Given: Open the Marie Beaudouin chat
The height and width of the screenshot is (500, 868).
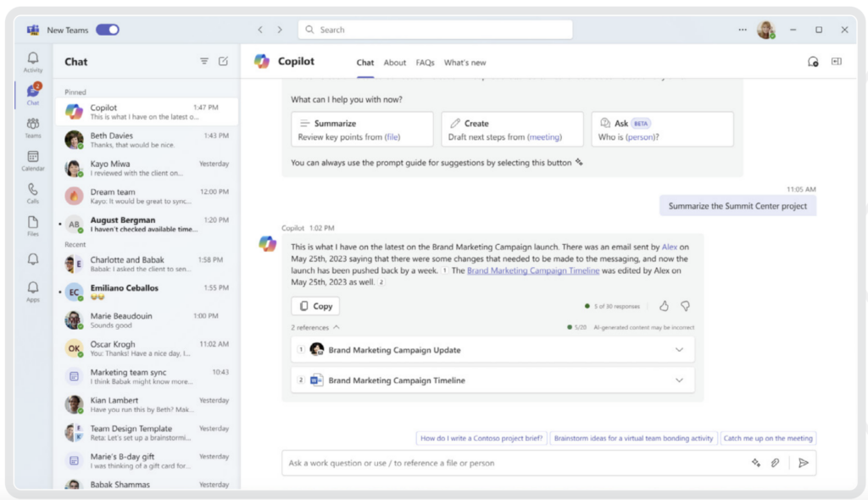Looking at the screenshot, I should [146, 320].
